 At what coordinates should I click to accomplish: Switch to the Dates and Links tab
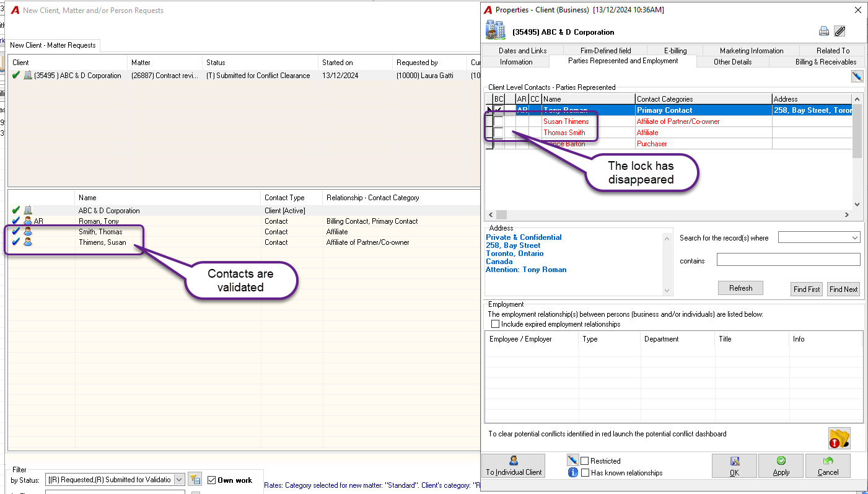(x=522, y=51)
